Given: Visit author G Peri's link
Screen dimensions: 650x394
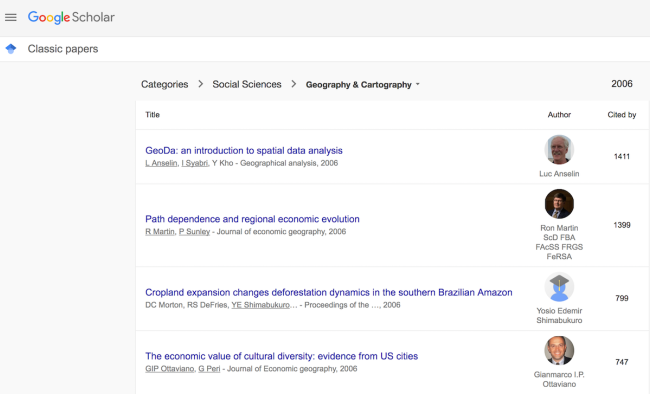Looking at the screenshot, I should (x=209, y=369).
